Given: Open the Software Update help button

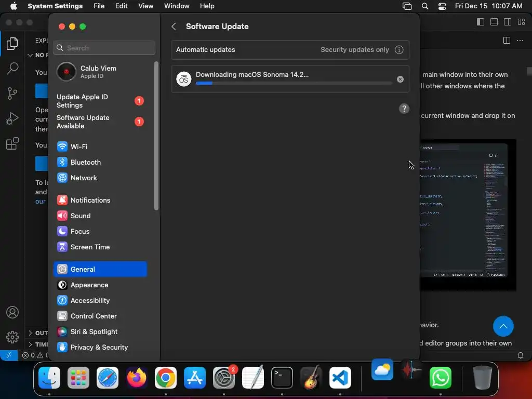Looking at the screenshot, I should (404, 109).
